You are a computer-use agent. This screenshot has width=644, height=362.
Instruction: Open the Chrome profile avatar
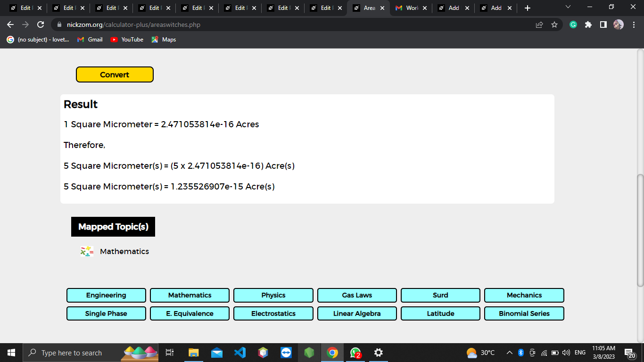619,25
